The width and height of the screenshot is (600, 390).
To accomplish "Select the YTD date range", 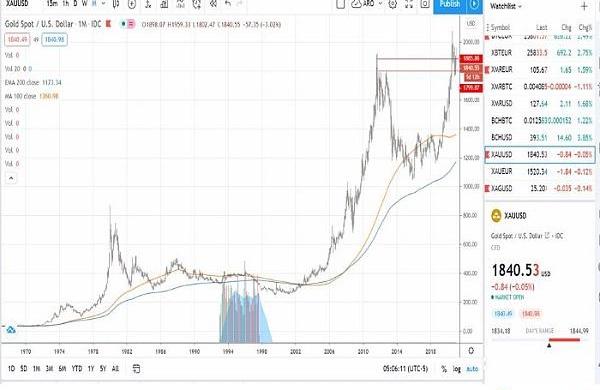I will pos(77,369).
